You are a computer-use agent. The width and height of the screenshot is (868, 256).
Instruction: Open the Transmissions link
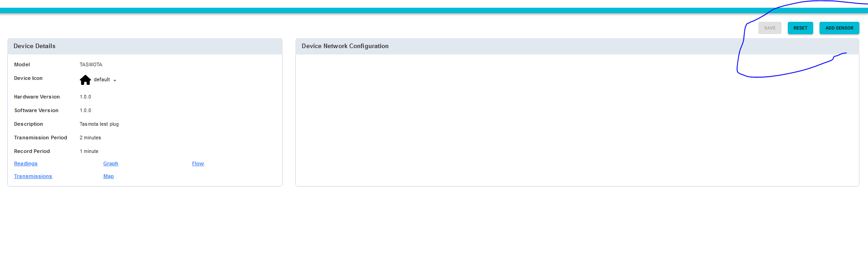point(33,177)
